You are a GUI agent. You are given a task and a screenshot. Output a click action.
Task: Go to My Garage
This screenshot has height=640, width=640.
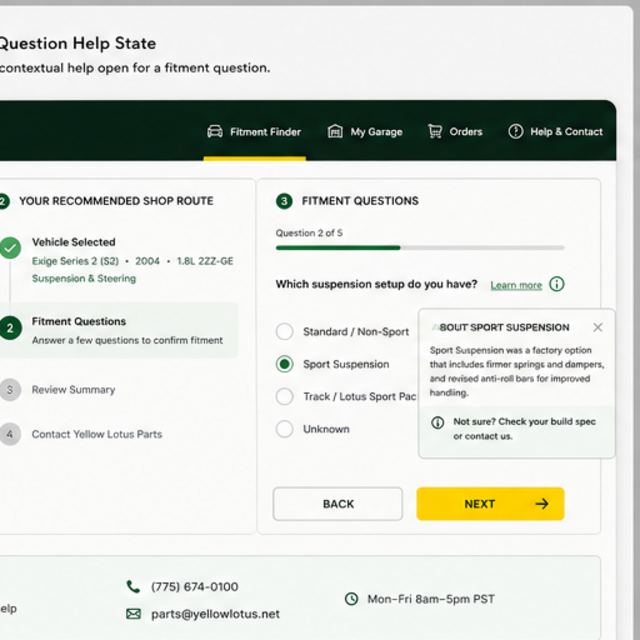[365, 132]
